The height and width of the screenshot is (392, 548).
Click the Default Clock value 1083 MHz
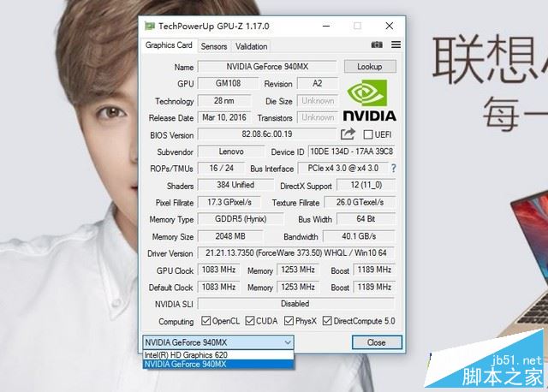click(x=219, y=287)
